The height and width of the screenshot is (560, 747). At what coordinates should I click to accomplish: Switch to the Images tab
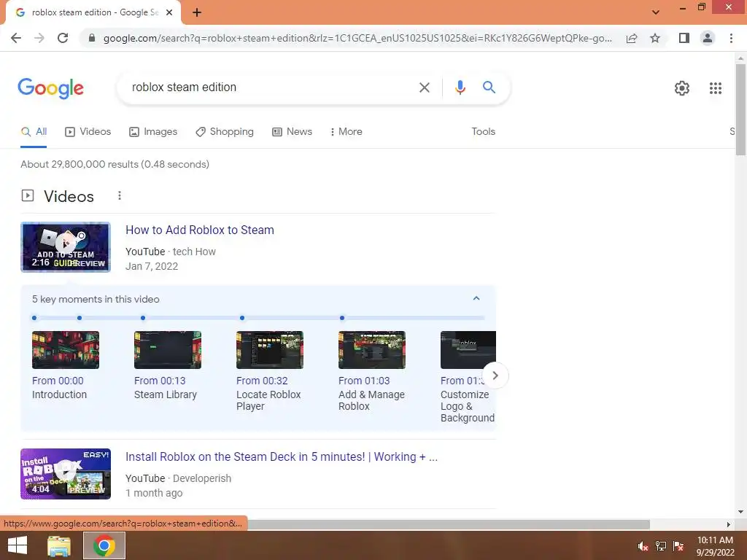pyautogui.click(x=153, y=132)
